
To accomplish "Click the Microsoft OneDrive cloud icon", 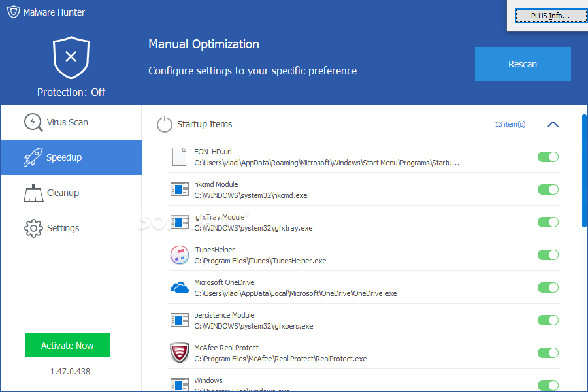I will [179, 287].
